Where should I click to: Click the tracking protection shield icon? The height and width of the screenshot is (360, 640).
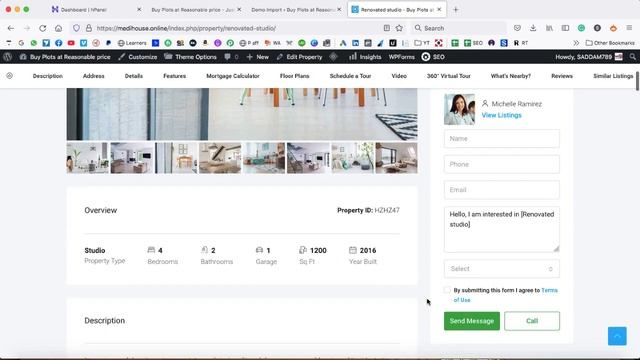[x=76, y=28]
